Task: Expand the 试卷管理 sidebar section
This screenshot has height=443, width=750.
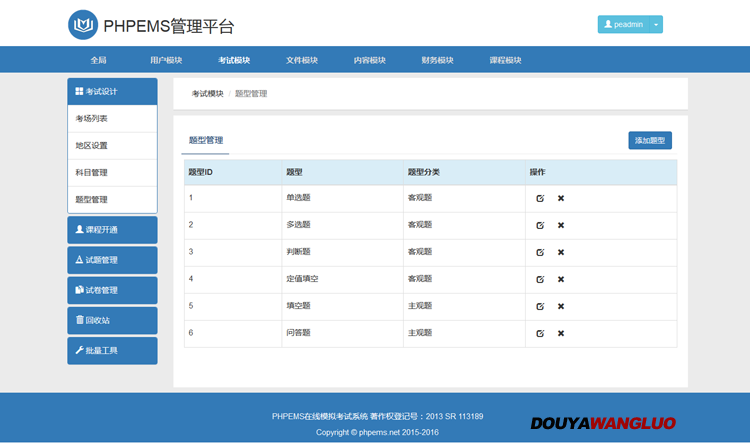Action: coord(112,290)
